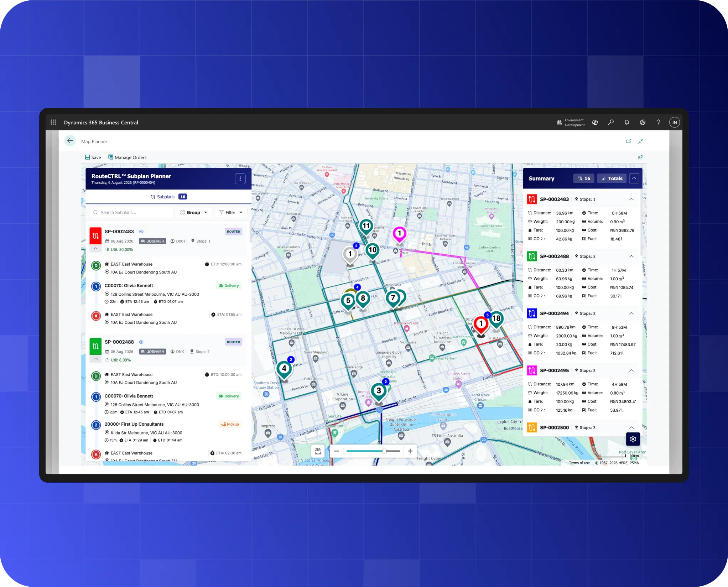Click the share icon below the header
The width and height of the screenshot is (728, 587).
click(x=640, y=157)
